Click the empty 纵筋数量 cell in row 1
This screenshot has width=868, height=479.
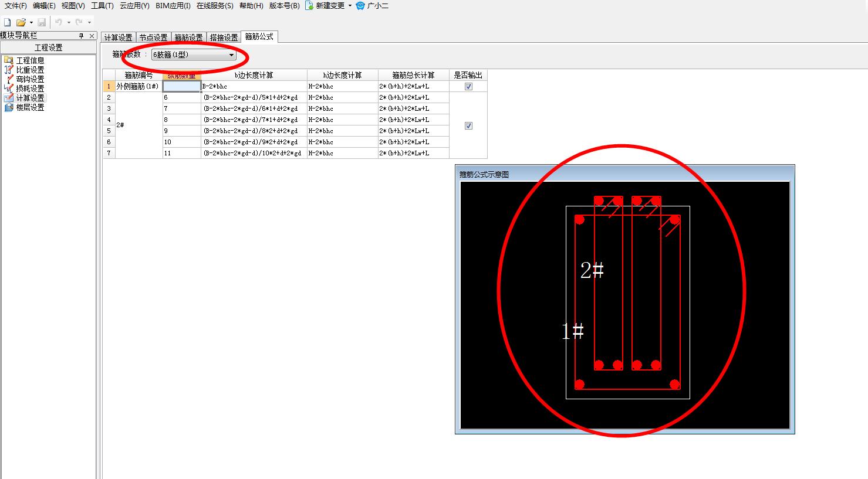coord(182,86)
